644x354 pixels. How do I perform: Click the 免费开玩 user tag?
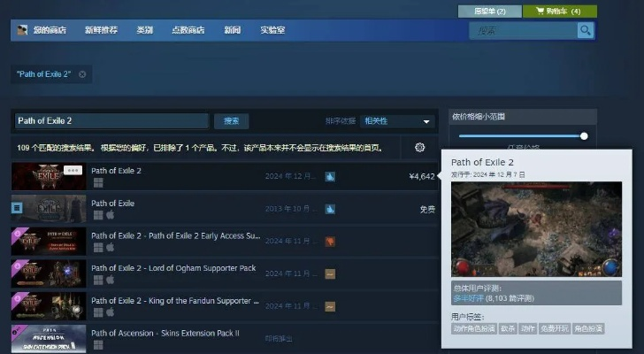555,328
